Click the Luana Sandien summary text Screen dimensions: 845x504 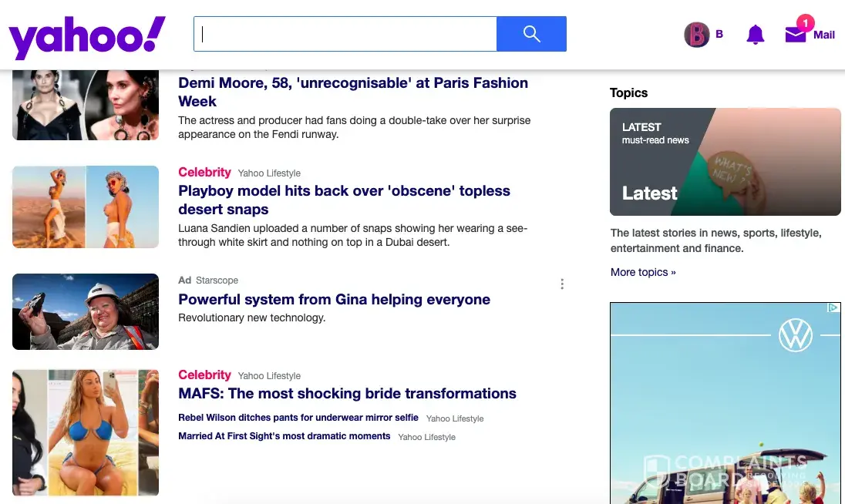tap(352, 235)
